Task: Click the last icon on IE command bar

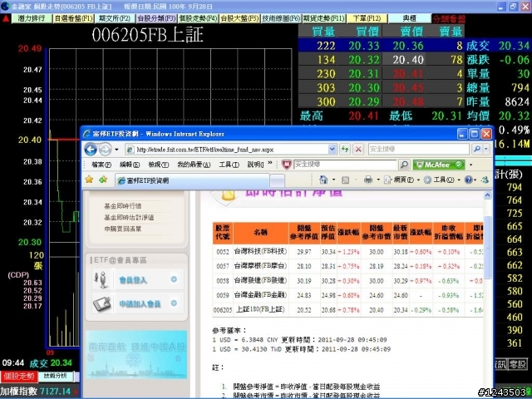Action: point(485,180)
